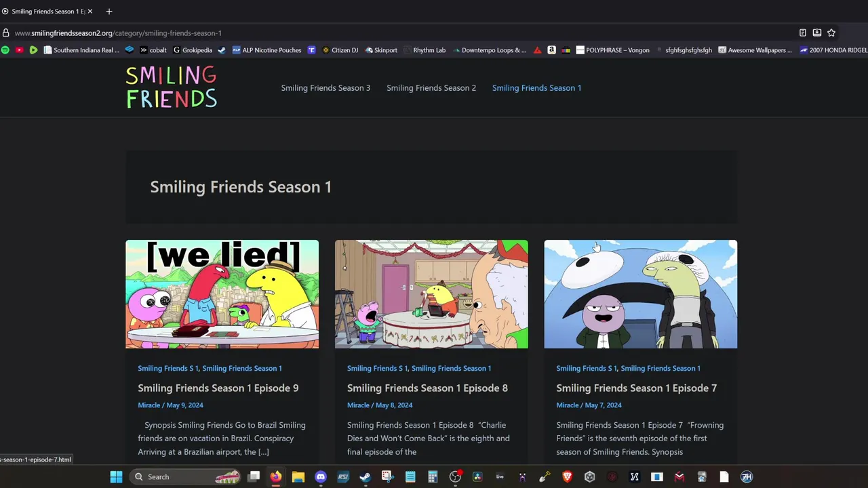Viewport: 868px width, 488px height.
Task: Open the cobalt bookmark
Action: click(153, 50)
